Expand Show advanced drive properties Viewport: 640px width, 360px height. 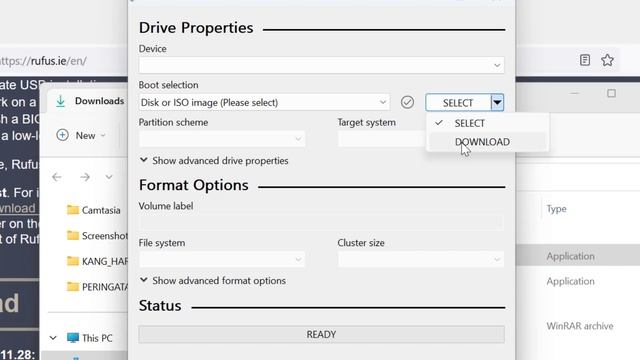(214, 161)
